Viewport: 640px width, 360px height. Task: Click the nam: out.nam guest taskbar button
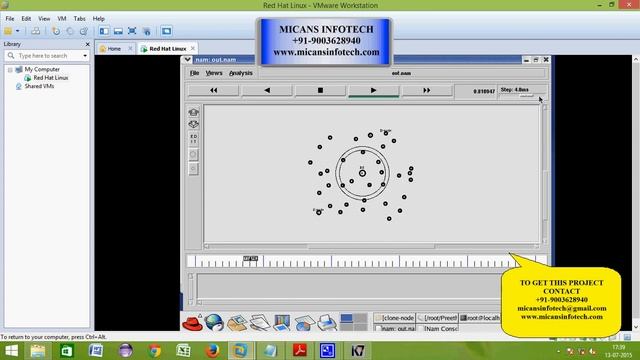394,328
